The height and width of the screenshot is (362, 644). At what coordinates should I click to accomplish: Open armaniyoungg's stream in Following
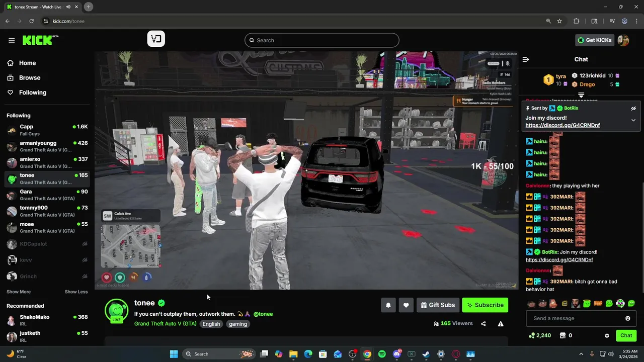(x=47, y=146)
